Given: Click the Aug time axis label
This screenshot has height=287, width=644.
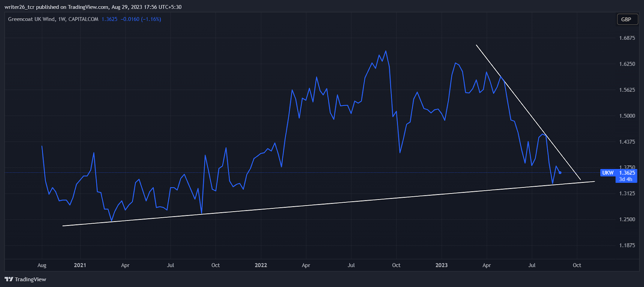Looking at the screenshot, I should [42, 265].
